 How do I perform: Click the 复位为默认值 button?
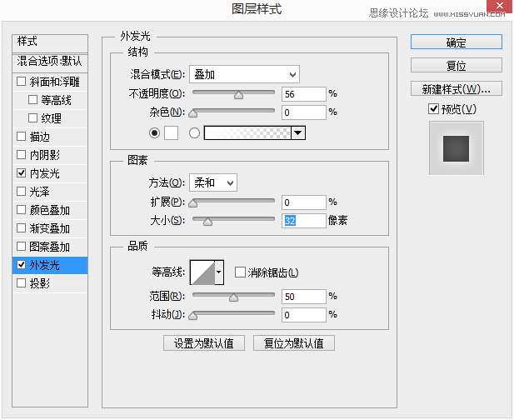[294, 343]
